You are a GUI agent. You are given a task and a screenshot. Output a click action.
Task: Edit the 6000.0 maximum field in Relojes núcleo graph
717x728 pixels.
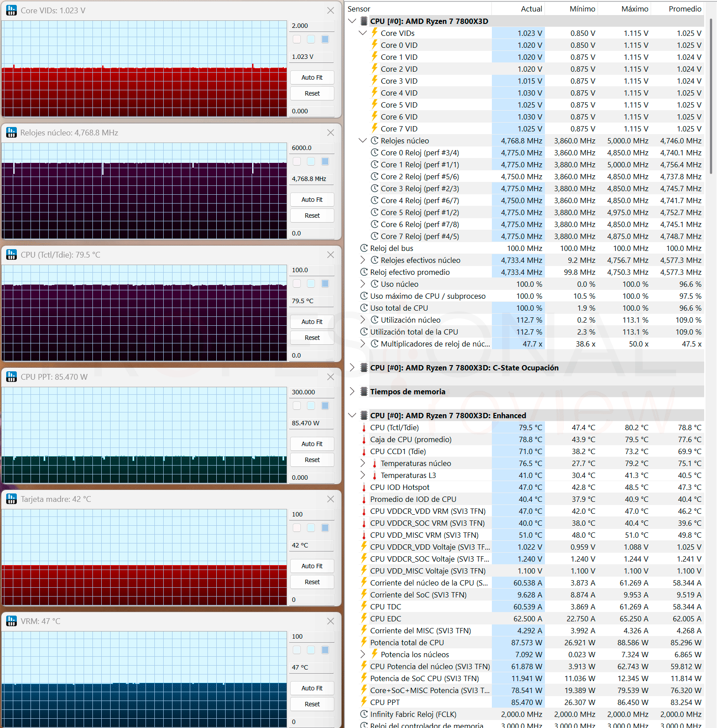312,148
